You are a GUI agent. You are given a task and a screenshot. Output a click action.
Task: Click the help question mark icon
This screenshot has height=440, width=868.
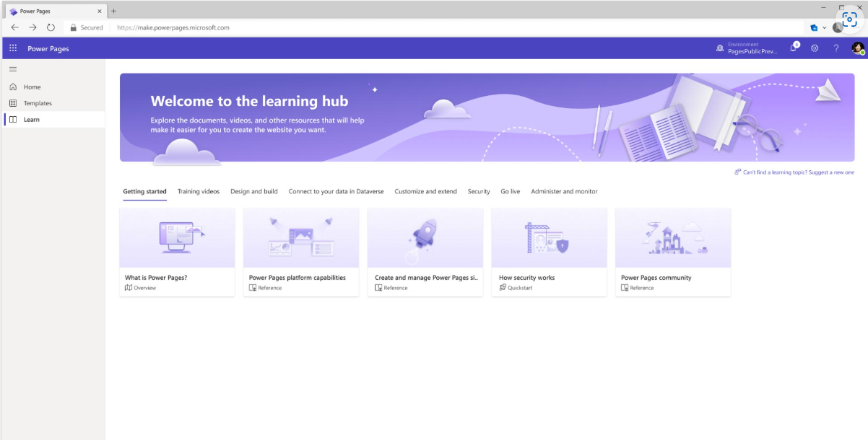point(836,48)
